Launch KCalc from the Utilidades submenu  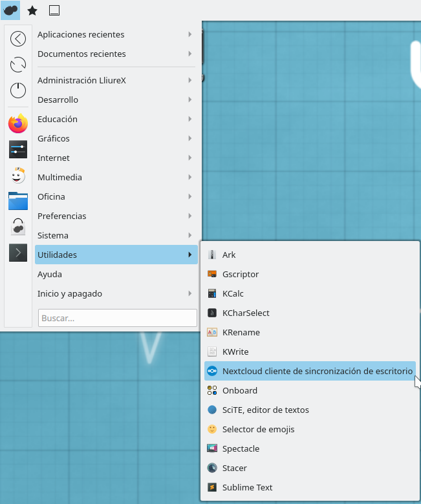(x=233, y=293)
